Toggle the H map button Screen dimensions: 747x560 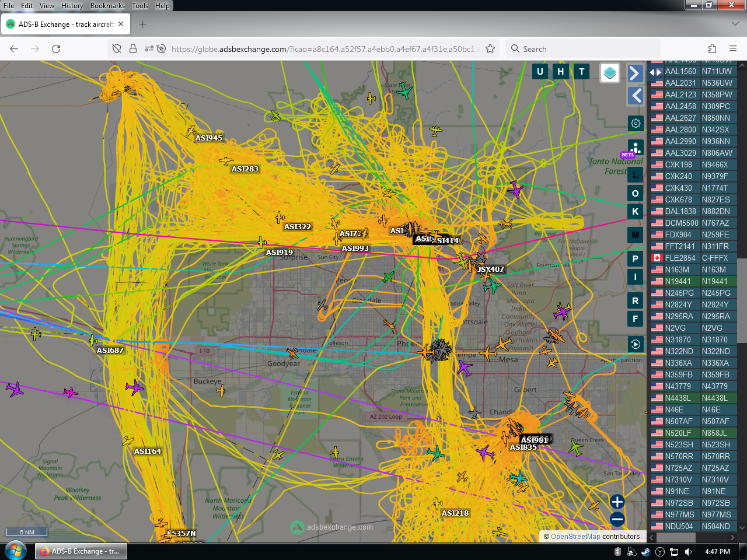[561, 72]
